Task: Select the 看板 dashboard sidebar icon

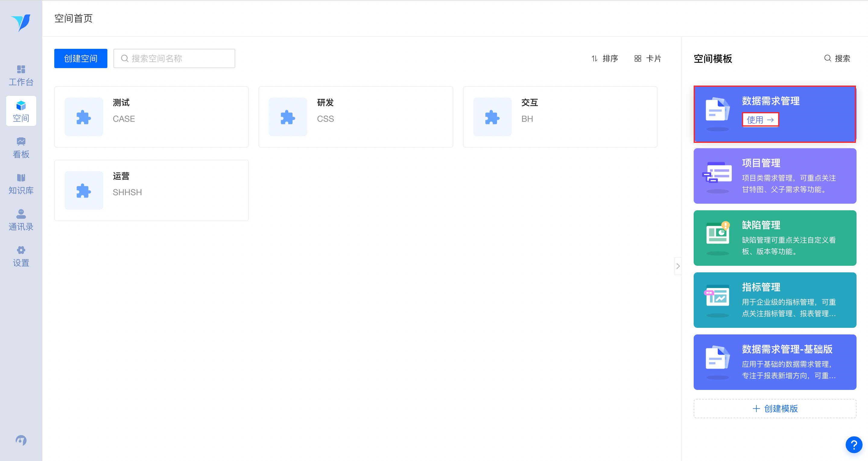Action: (21, 148)
